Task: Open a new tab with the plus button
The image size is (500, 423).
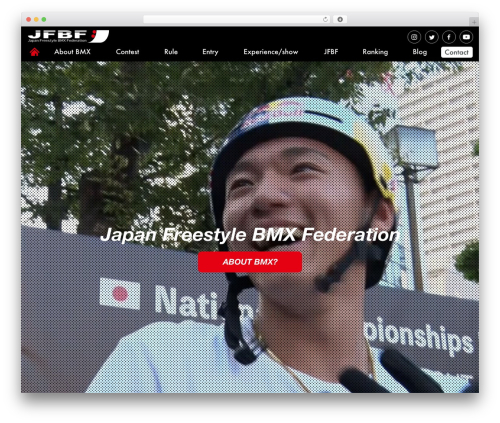Action: [474, 22]
